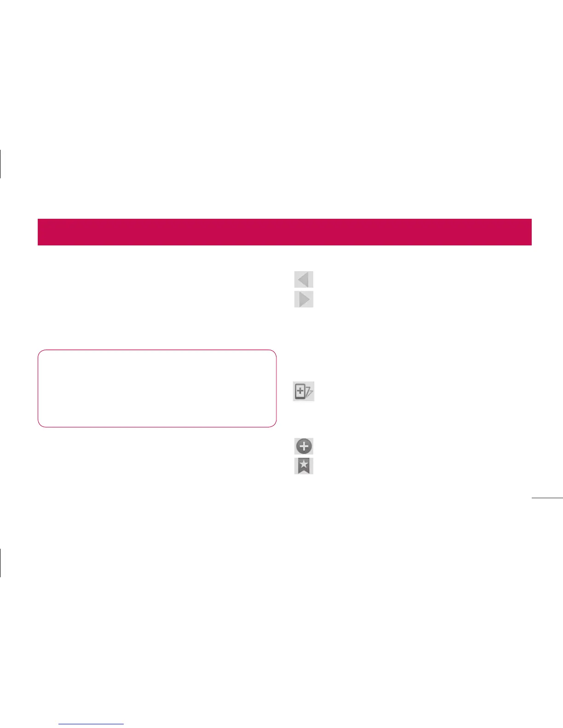Pick the crimson color of the header bar
The height and width of the screenshot is (728, 563).
point(284,232)
